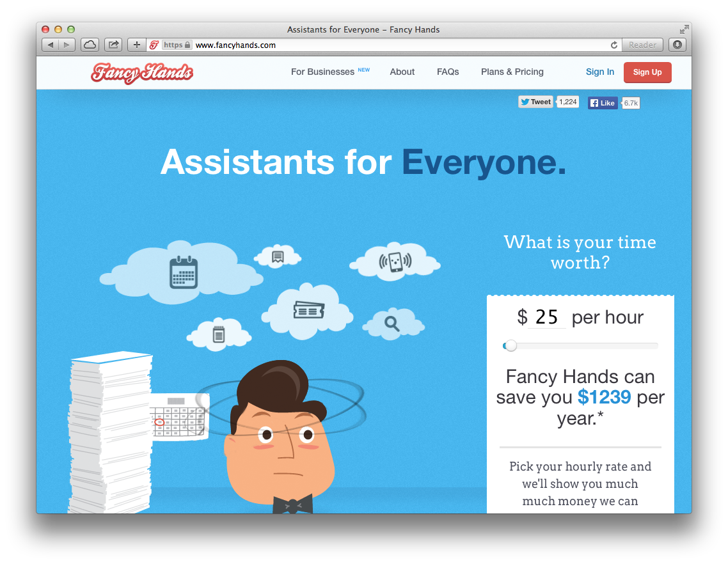The width and height of the screenshot is (728, 564).
Task: Click the What is your time worth heading
Action: pos(580,252)
